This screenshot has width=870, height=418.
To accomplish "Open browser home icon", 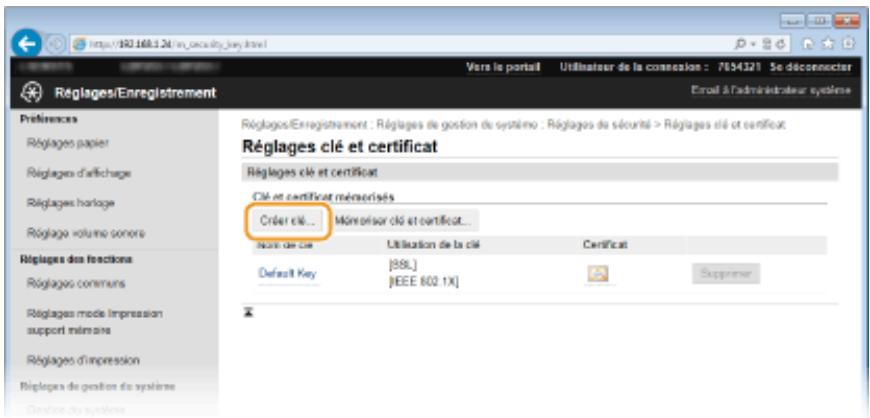I will click(808, 44).
